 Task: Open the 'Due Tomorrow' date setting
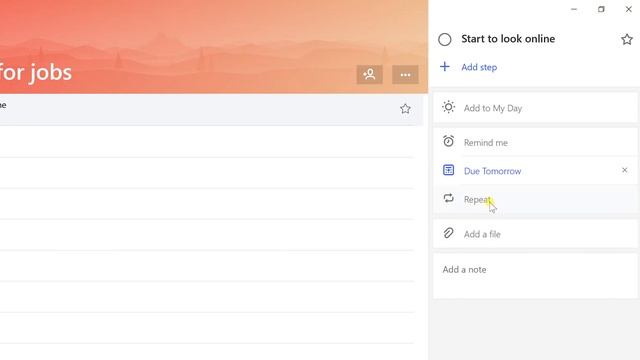point(492,171)
